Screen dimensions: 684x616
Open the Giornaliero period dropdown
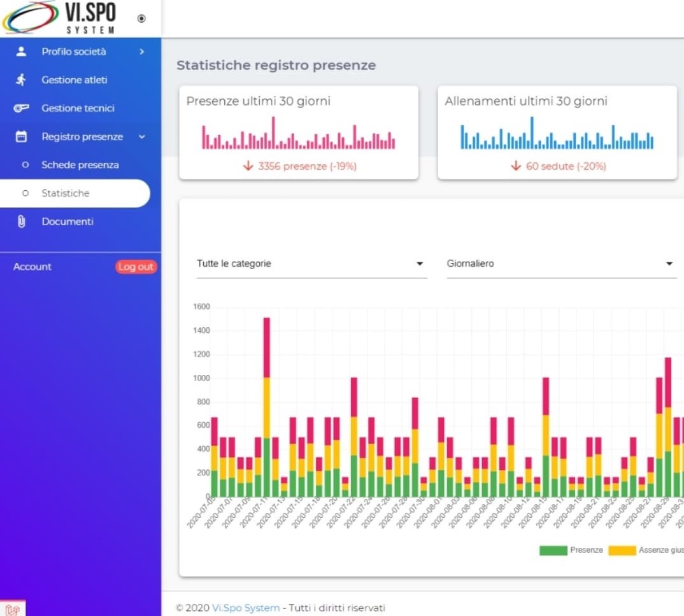click(x=562, y=263)
